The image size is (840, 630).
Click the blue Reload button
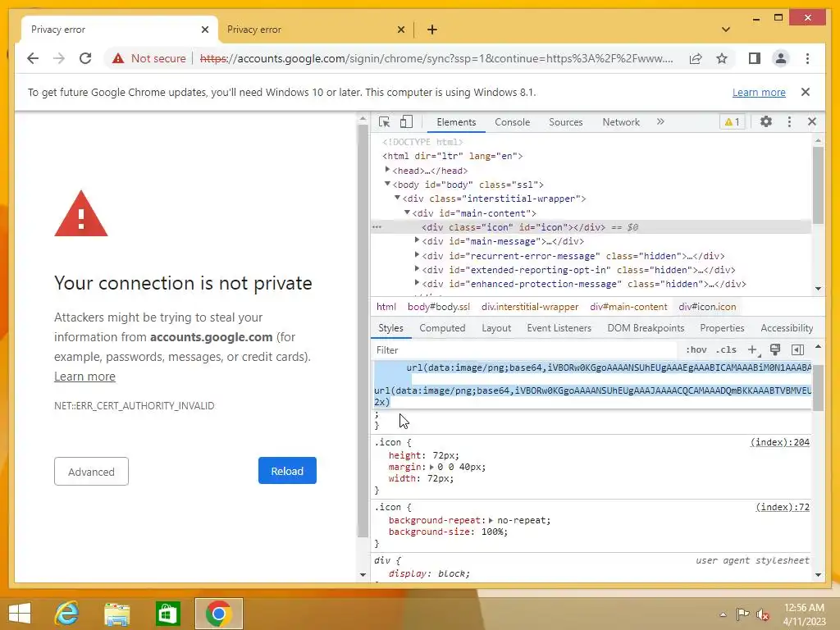click(x=287, y=471)
